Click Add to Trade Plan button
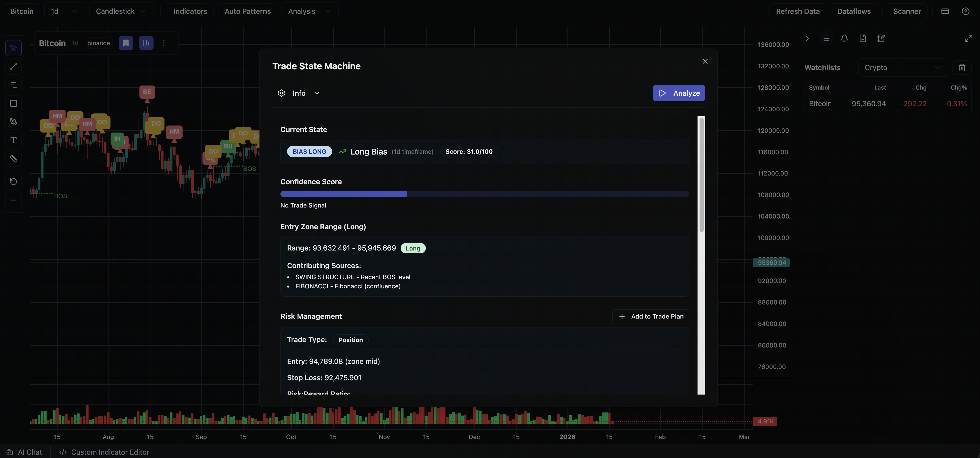The image size is (980, 458). pyautogui.click(x=650, y=317)
